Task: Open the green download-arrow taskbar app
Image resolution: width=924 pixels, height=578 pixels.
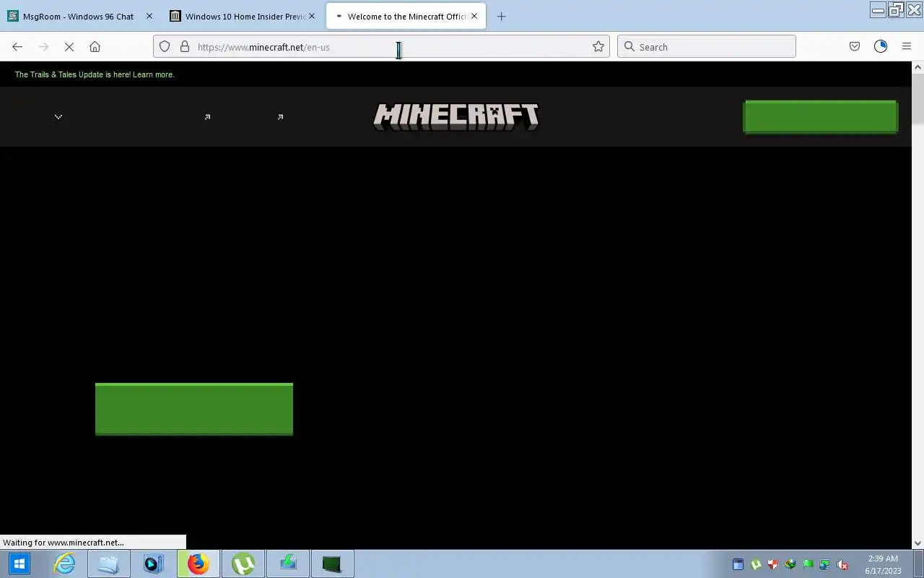Action: (x=287, y=564)
